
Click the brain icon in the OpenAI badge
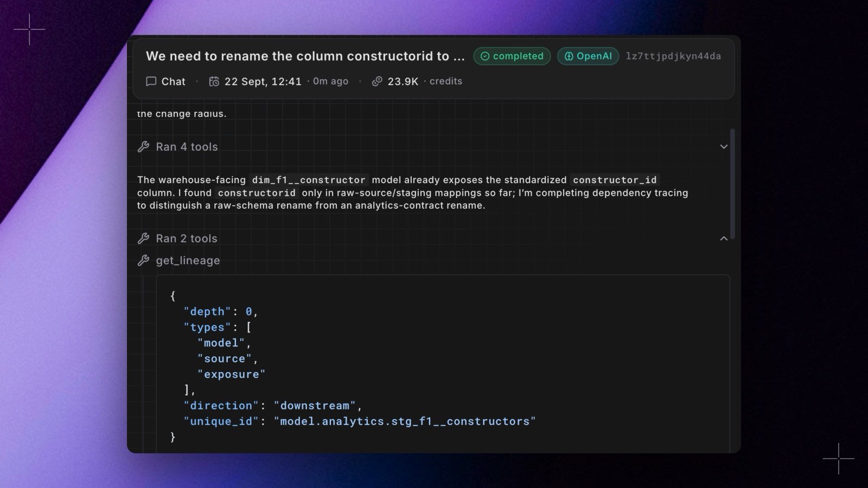pos(569,56)
